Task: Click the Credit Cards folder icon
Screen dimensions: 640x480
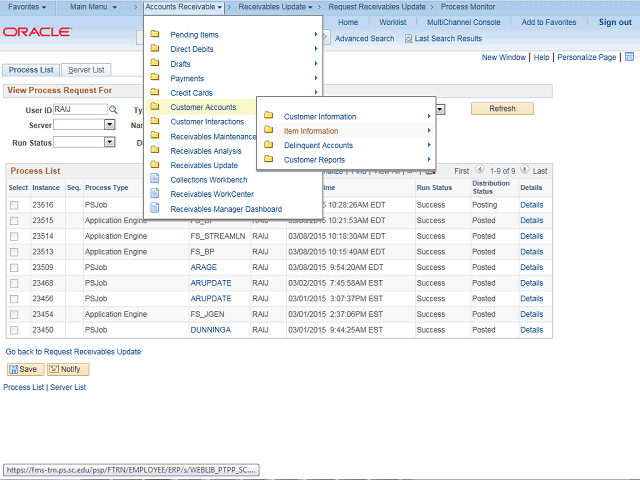Action: point(155,92)
